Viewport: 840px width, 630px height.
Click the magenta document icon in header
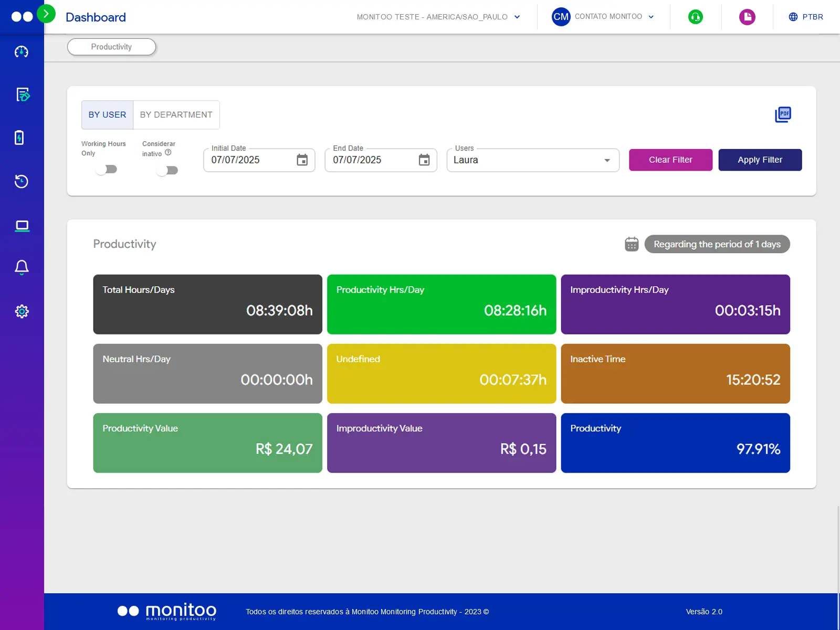[747, 17]
